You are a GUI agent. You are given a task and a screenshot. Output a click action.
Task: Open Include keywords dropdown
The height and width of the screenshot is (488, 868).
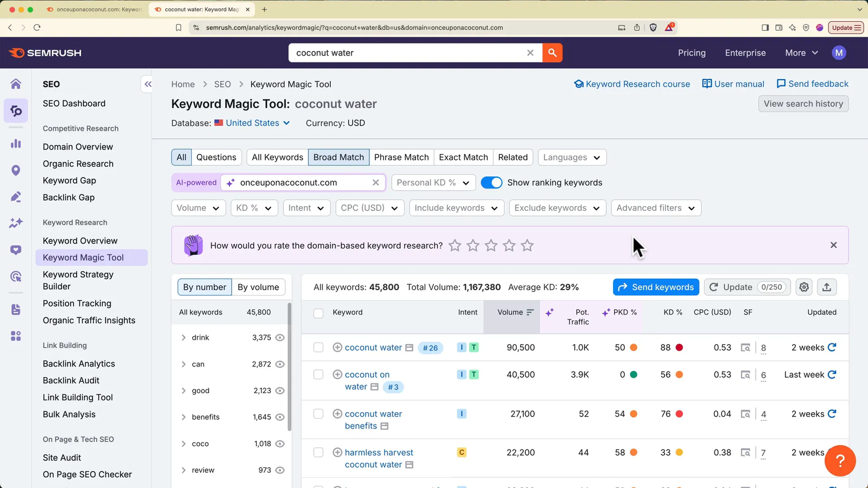[456, 208]
